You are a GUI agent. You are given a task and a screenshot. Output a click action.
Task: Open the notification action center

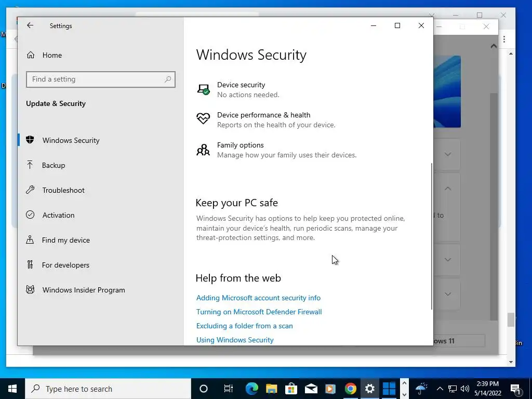point(515,389)
